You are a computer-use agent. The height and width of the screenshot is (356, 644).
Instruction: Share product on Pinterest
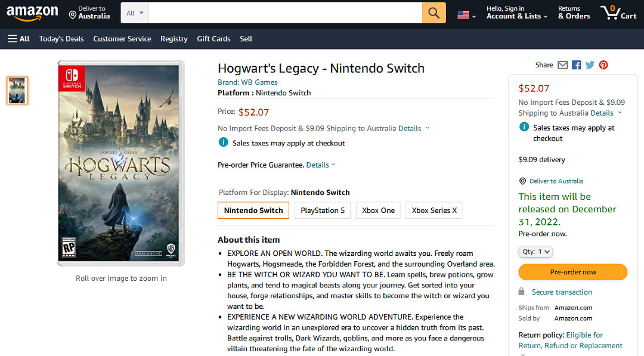(x=603, y=65)
